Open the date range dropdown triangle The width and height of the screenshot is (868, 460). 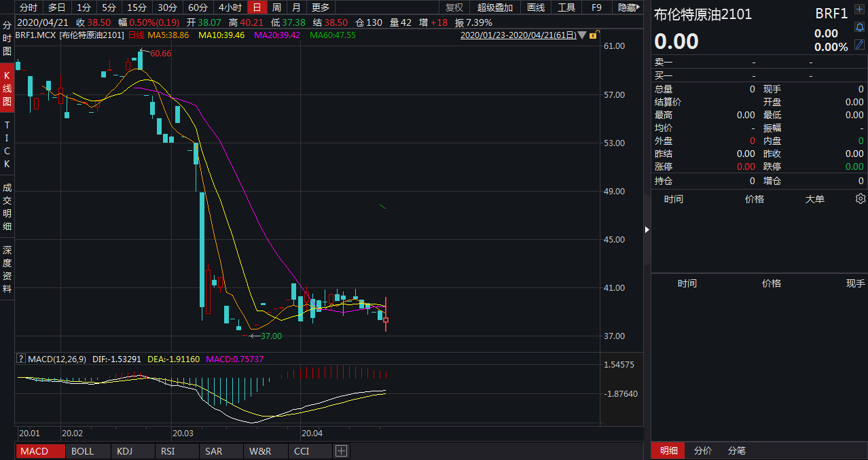[x=582, y=35]
